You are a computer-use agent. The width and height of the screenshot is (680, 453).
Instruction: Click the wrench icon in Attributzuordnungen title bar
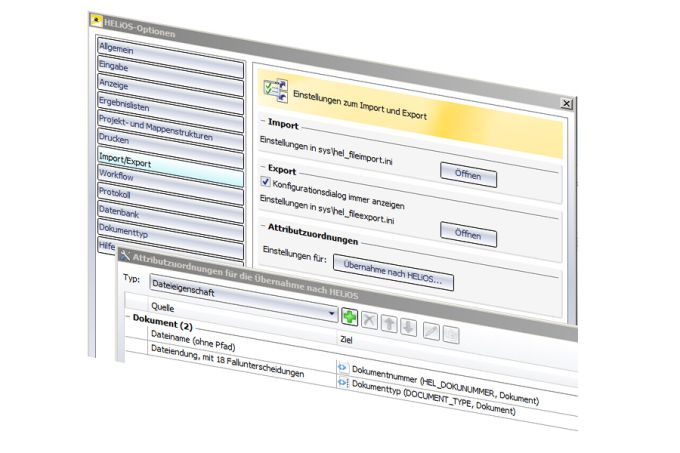tap(124, 256)
